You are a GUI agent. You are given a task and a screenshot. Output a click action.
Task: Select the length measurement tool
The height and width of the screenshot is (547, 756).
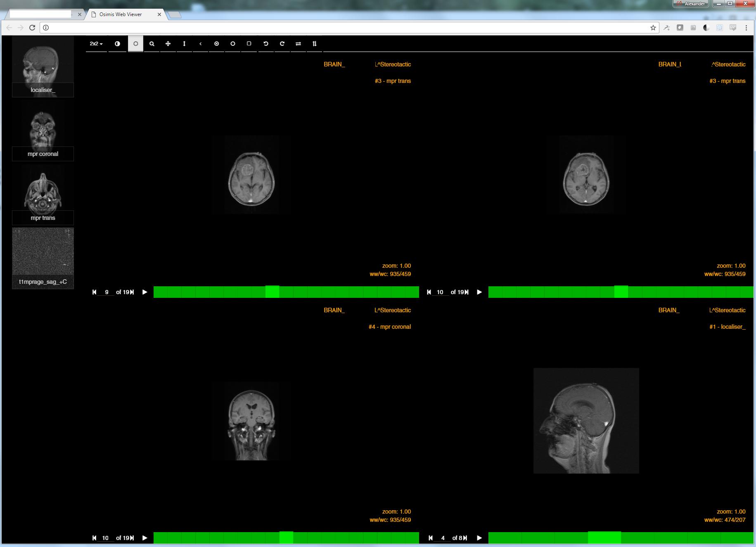pos(184,44)
